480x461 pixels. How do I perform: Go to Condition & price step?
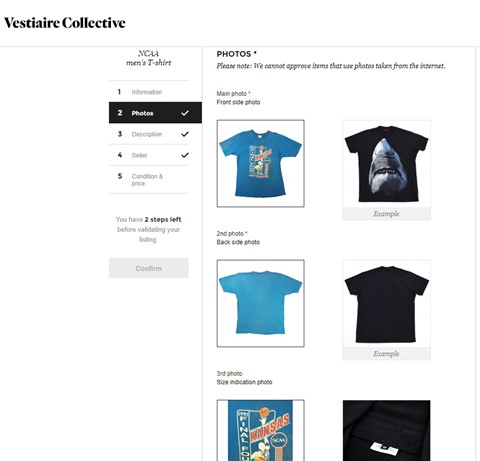pyautogui.click(x=149, y=180)
